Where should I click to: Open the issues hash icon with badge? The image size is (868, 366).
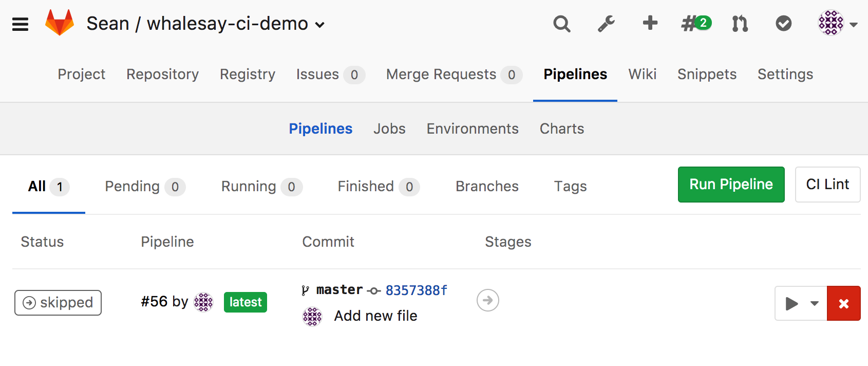pyautogui.click(x=696, y=23)
